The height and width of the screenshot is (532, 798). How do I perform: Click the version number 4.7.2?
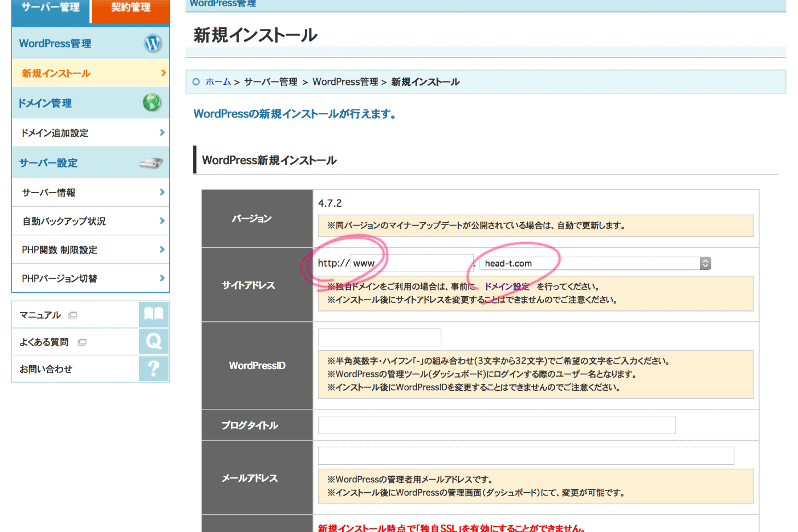330,203
